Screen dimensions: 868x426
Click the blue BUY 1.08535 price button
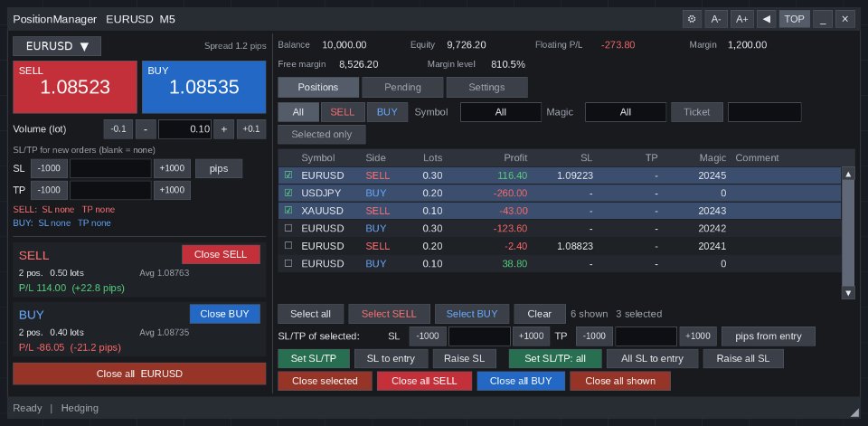(x=203, y=87)
